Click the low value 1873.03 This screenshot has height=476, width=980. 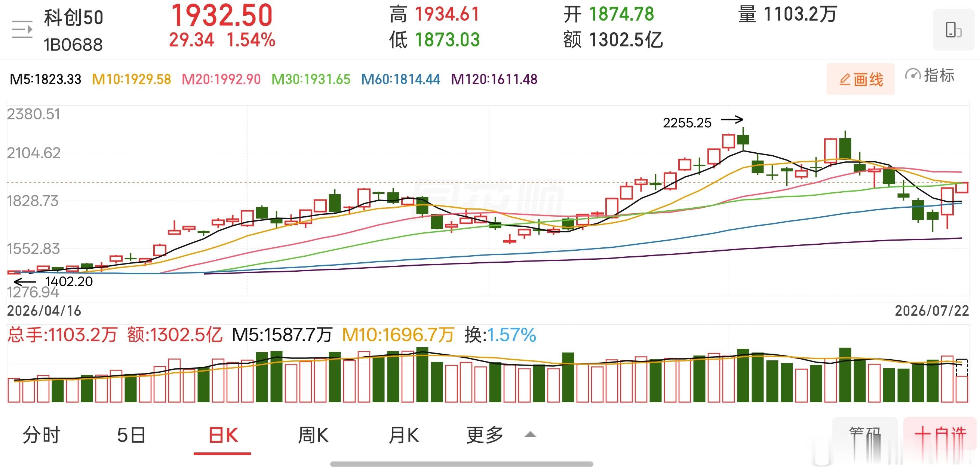click(447, 40)
